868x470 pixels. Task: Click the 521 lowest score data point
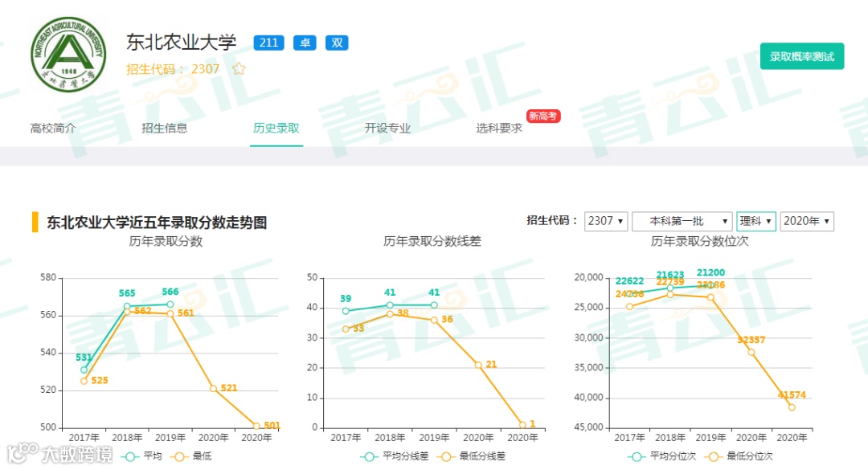pos(213,389)
